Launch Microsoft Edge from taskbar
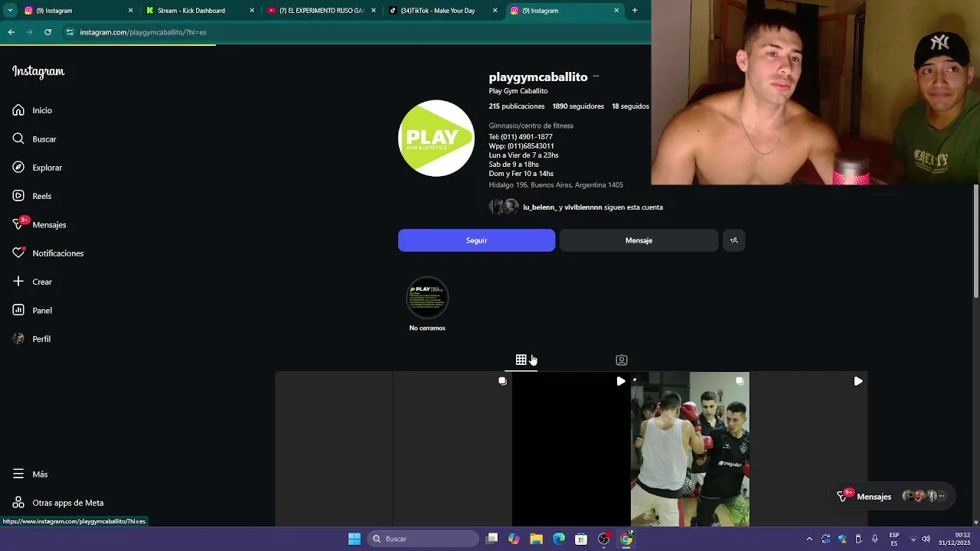 (559, 539)
